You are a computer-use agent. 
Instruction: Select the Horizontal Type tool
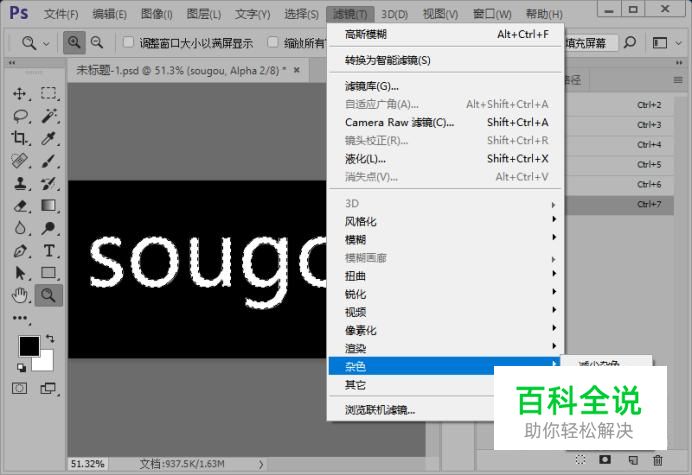pyautogui.click(x=49, y=251)
